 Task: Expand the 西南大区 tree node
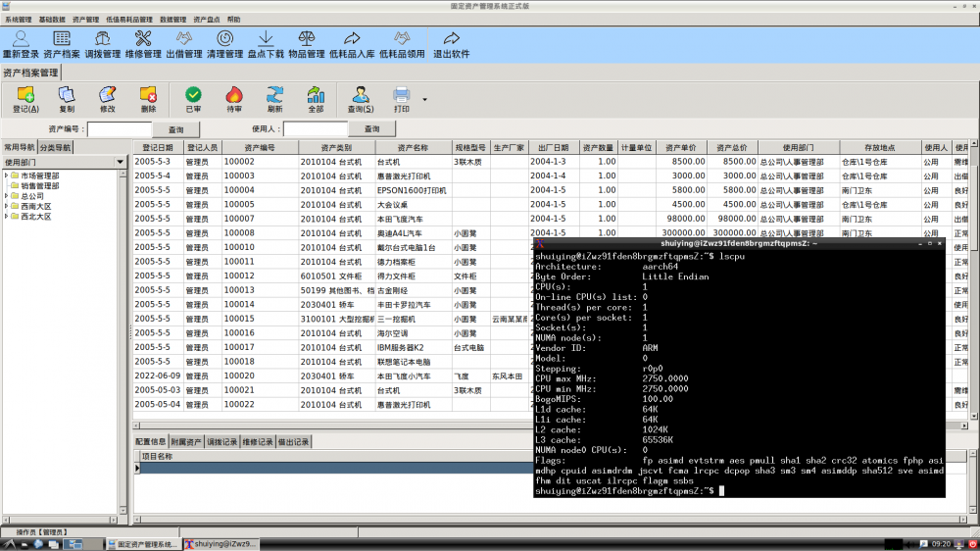pyautogui.click(x=6, y=206)
